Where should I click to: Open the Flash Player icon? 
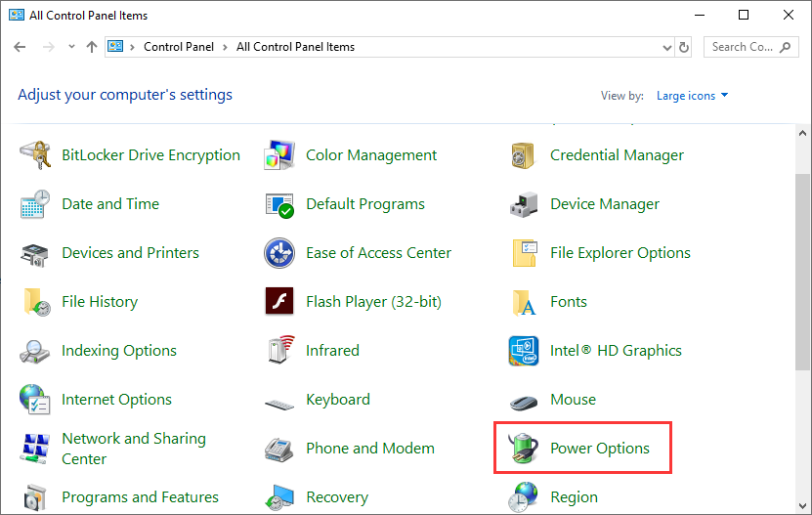[279, 301]
